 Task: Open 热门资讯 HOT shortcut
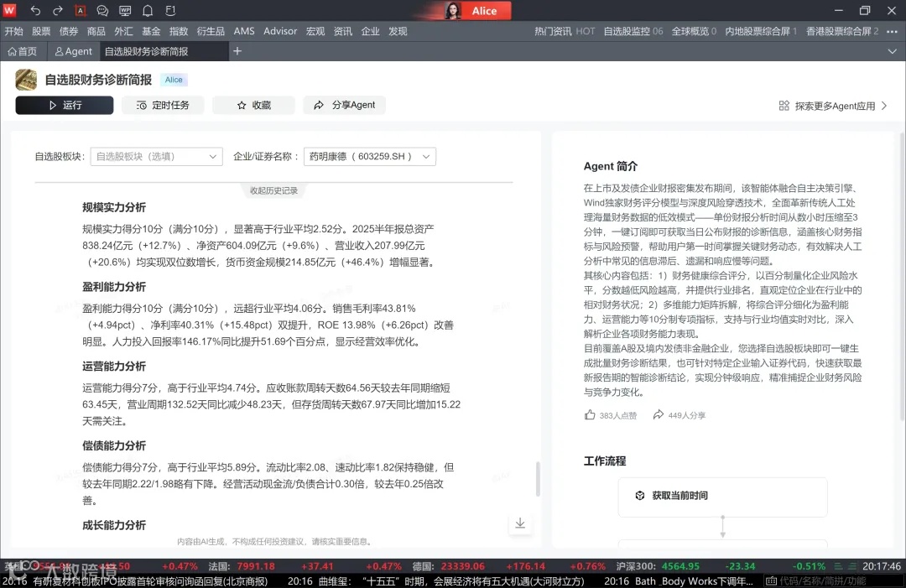coord(565,31)
